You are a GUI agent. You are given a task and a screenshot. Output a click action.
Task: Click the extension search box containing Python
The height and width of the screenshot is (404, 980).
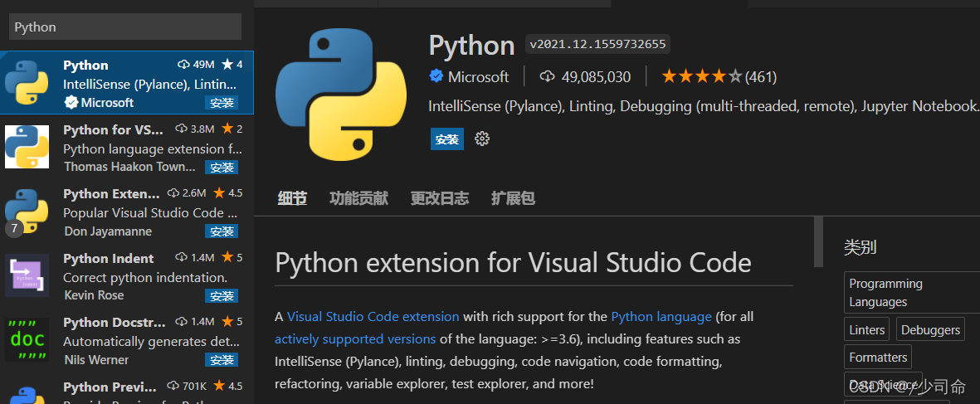pos(124,27)
